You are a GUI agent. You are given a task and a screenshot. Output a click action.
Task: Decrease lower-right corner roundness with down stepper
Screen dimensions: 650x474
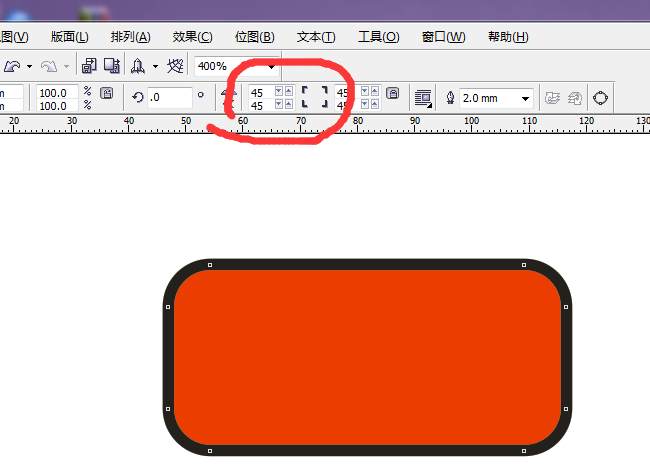click(x=365, y=104)
